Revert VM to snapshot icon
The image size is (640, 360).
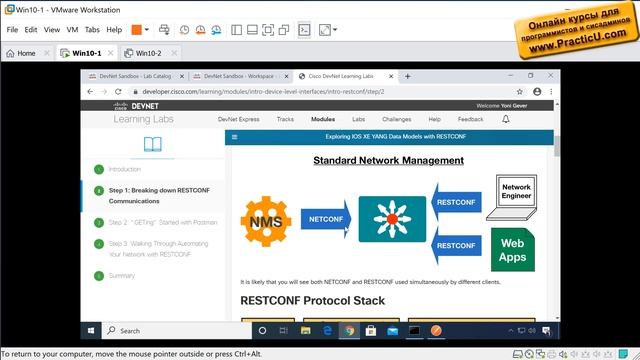pyautogui.click(x=200, y=30)
